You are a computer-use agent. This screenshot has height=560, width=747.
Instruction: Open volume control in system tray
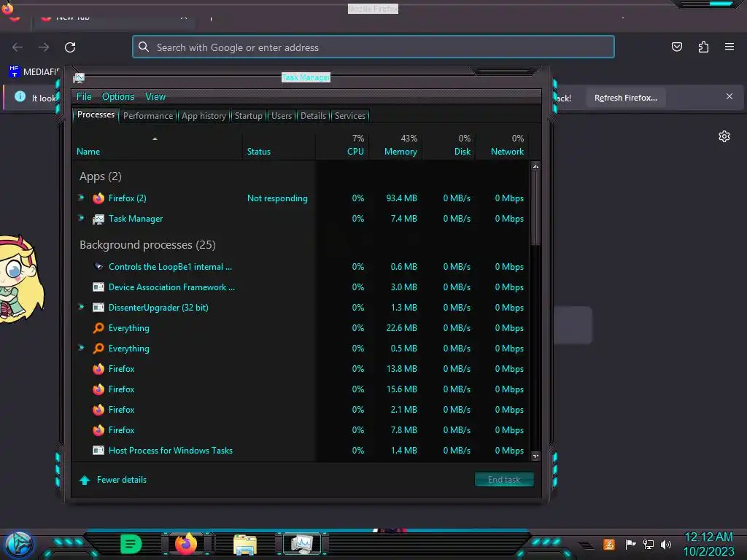tap(666, 544)
